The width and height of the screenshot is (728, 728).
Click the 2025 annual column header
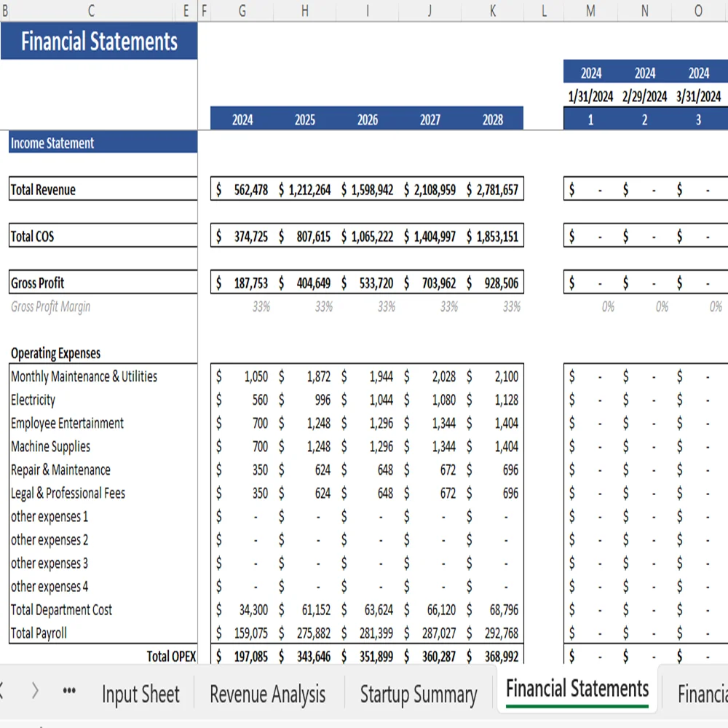pyautogui.click(x=304, y=119)
